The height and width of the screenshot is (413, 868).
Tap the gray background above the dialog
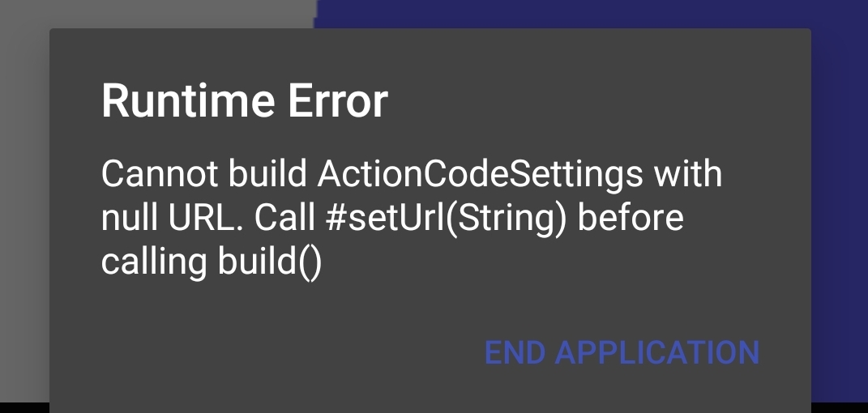point(154,14)
